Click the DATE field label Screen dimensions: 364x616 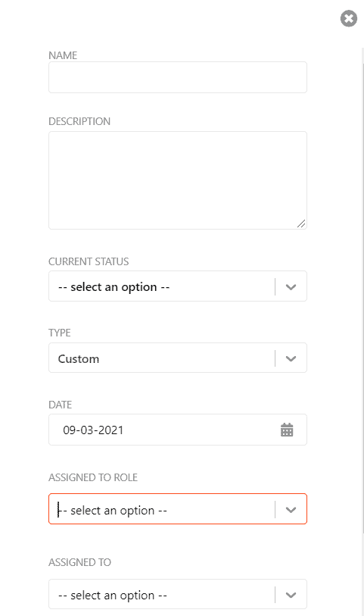[60, 405]
